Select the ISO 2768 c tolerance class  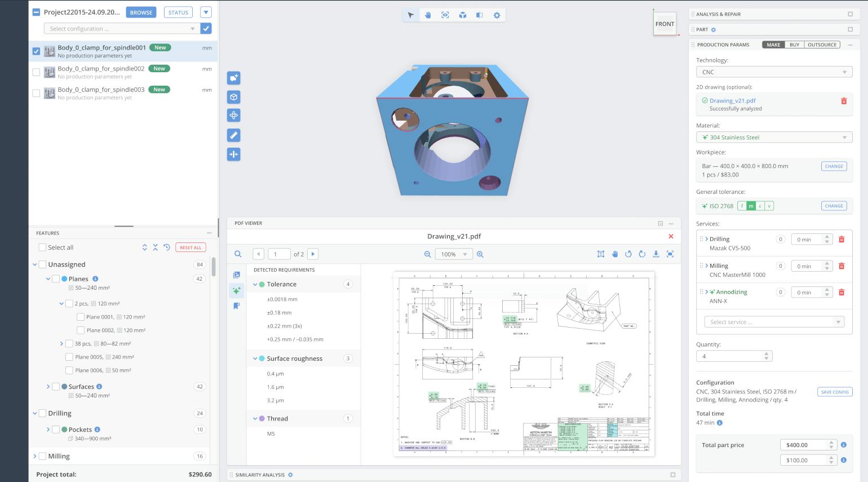pyautogui.click(x=760, y=206)
